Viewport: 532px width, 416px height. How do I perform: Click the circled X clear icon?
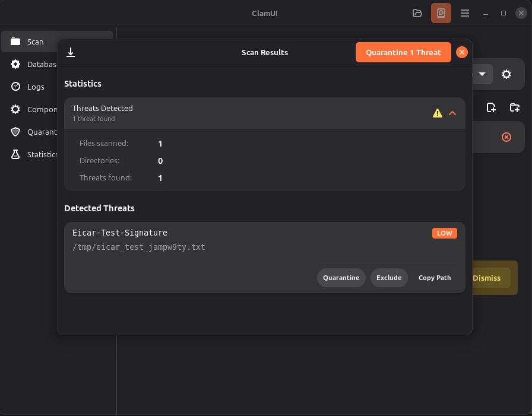pos(506,137)
